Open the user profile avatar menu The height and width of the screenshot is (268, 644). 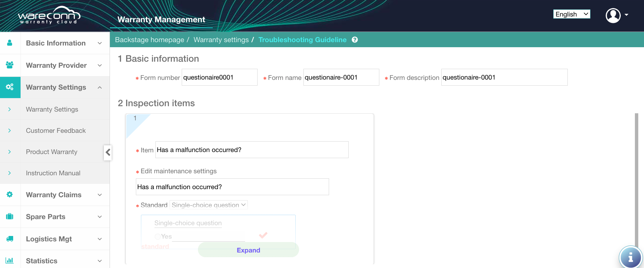[x=613, y=15]
